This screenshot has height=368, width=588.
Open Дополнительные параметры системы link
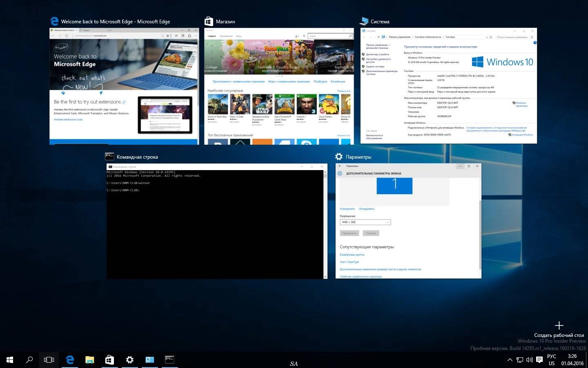pos(382,72)
